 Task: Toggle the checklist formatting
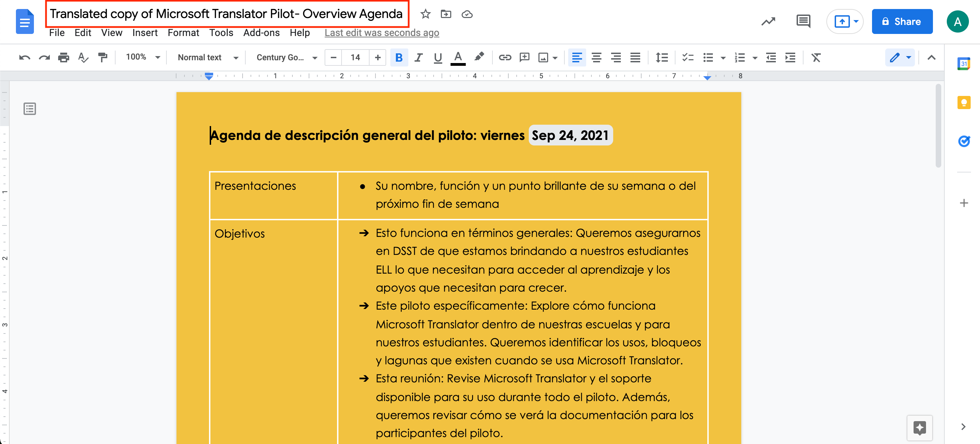point(688,57)
